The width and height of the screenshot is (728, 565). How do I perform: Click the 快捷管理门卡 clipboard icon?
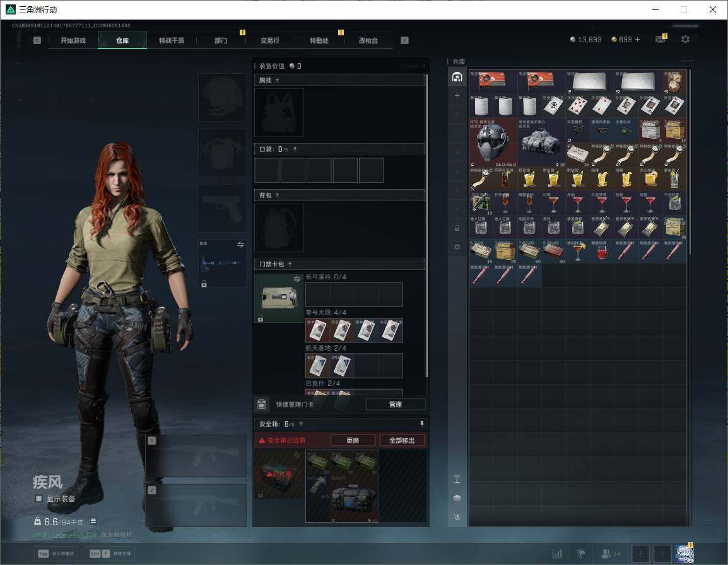pos(261,404)
